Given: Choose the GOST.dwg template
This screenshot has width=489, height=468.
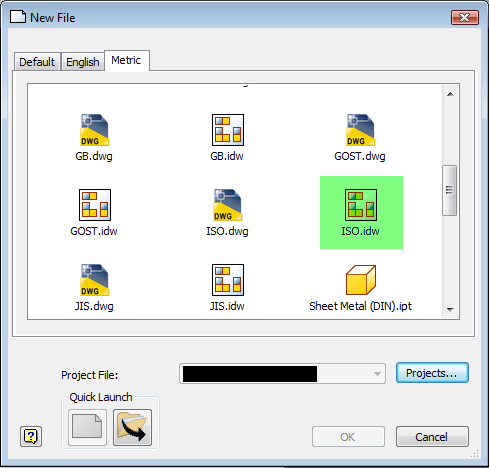Looking at the screenshot, I should point(360,130).
